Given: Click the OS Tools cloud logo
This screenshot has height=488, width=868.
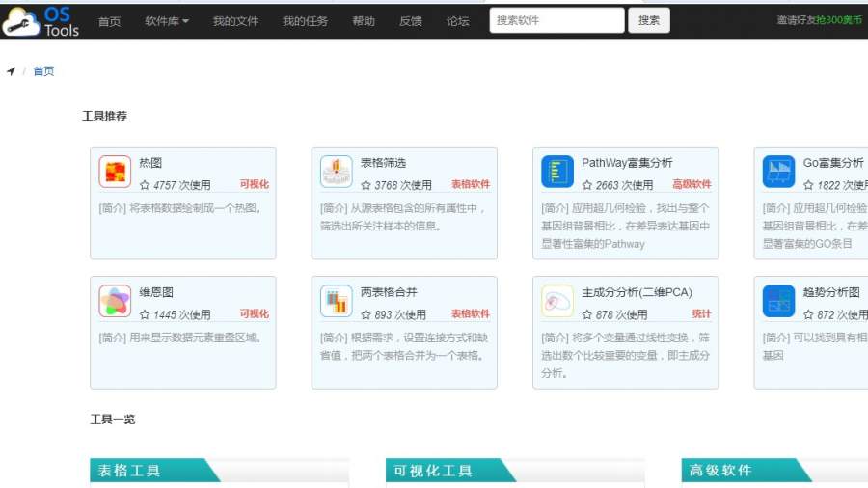Looking at the screenshot, I should tap(41, 21).
